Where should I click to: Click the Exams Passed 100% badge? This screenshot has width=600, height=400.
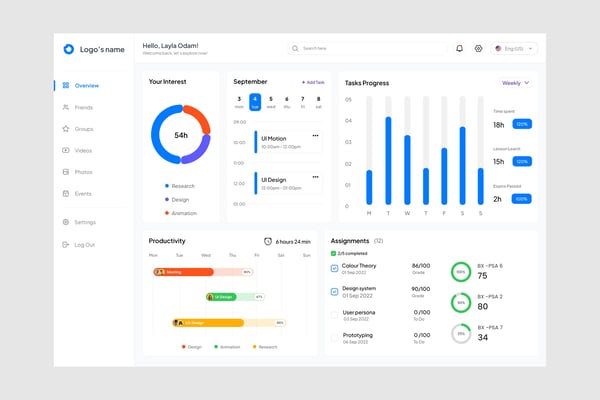pyautogui.click(x=522, y=199)
